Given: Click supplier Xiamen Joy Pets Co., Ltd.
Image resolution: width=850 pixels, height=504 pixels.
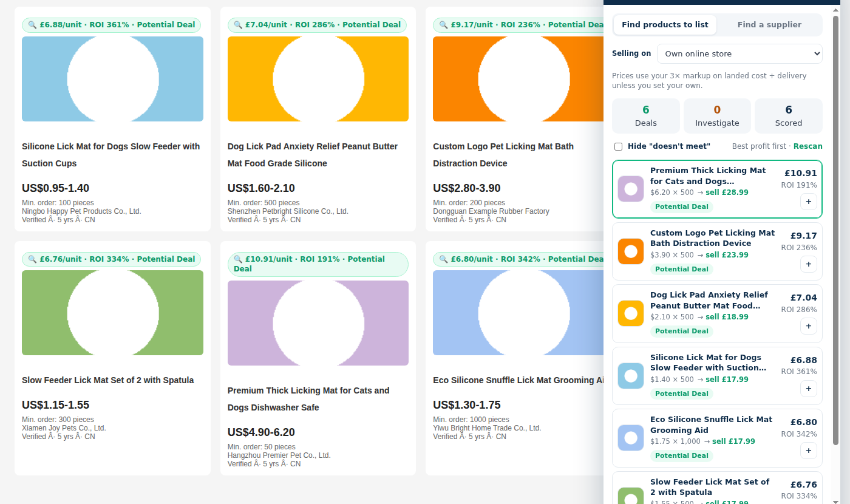Looking at the screenshot, I should click(64, 428).
